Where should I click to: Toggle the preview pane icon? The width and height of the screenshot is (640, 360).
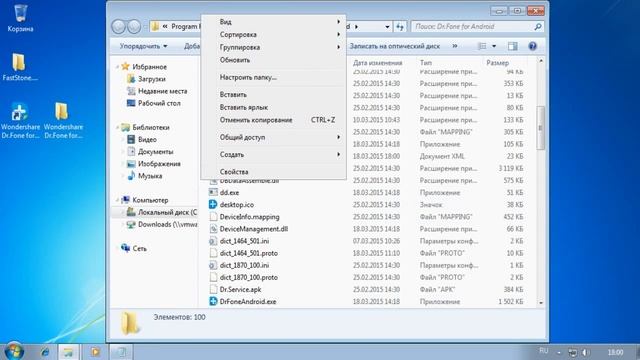point(513,46)
